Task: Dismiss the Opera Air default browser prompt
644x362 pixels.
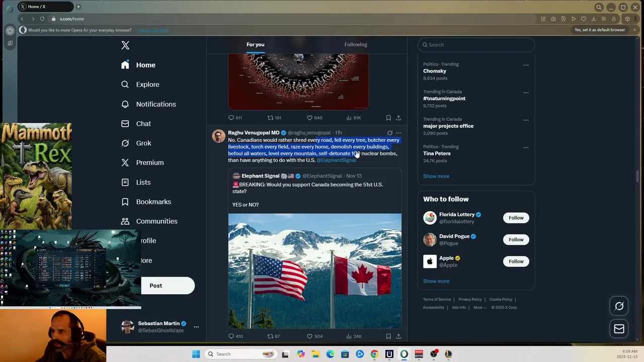Action: [634, 30]
